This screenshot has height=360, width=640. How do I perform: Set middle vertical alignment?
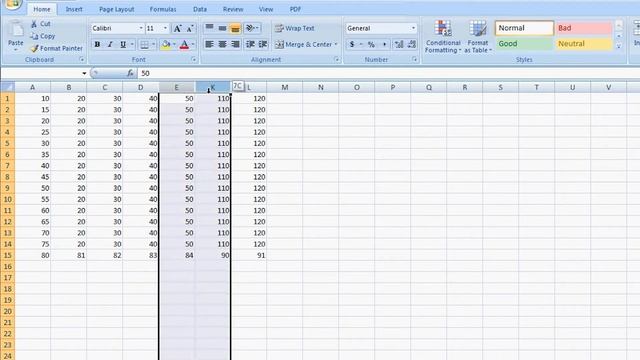[x=222, y=28]
